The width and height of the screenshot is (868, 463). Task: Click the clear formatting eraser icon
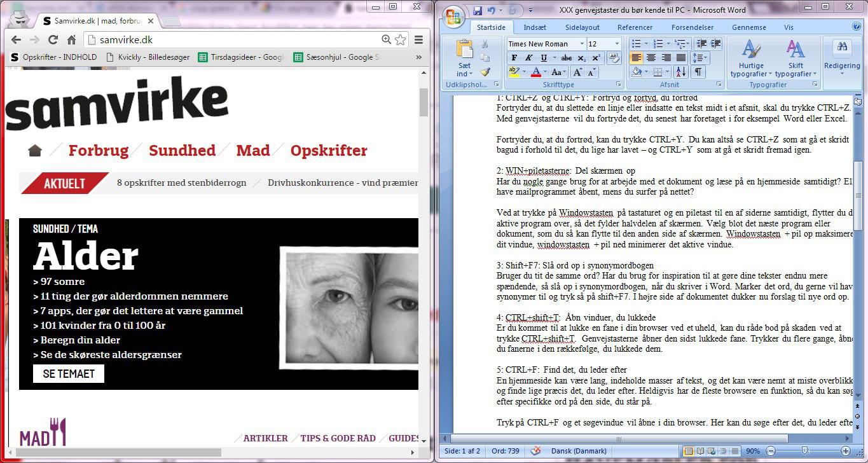click(x=614, y=58)
